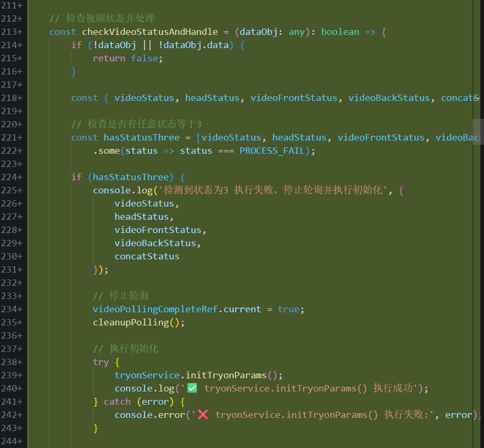This screenshot has width=484, height=448.
Task: Click the '.some' method call
Action: tap(106, 151)
